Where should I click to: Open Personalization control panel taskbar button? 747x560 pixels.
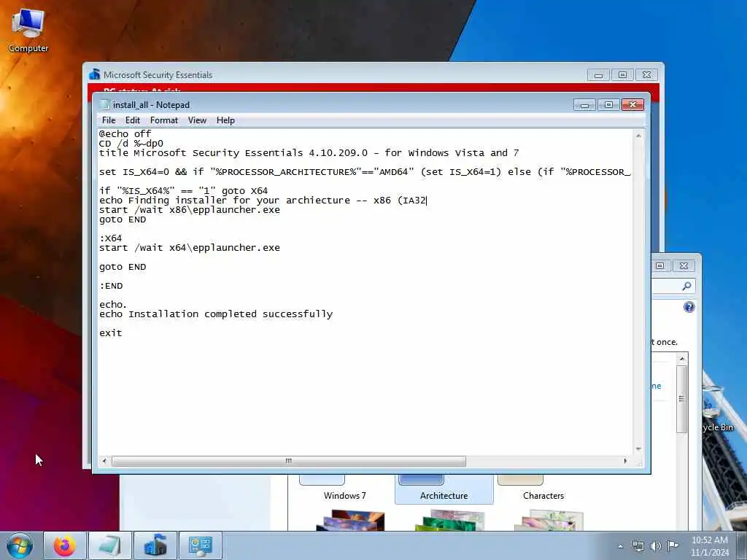pos(200,545)
